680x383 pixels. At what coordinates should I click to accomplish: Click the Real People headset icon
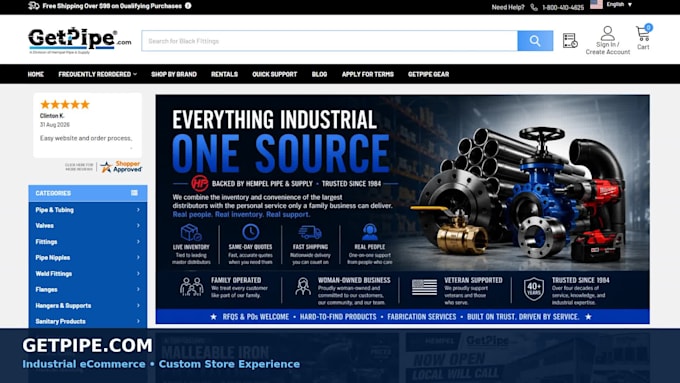tap(369, 232)
